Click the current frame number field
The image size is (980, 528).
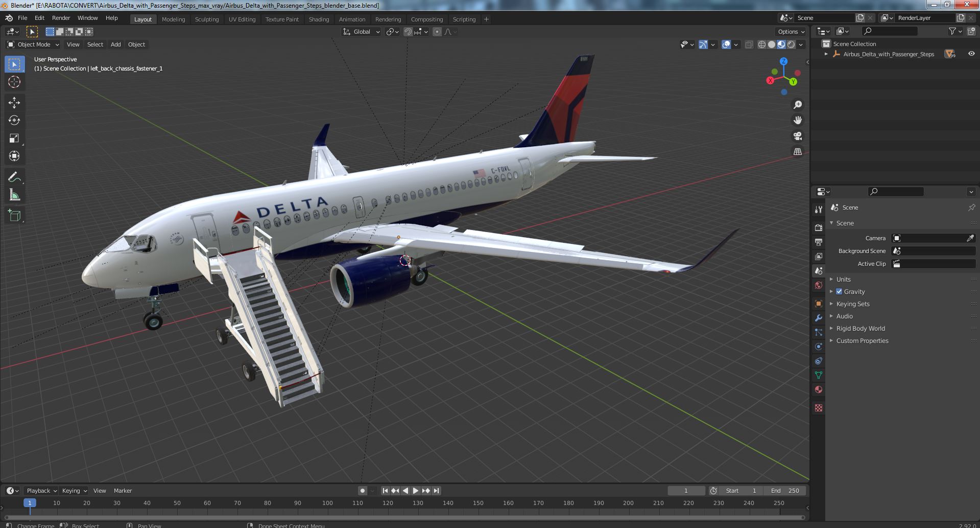pos(686,491)
